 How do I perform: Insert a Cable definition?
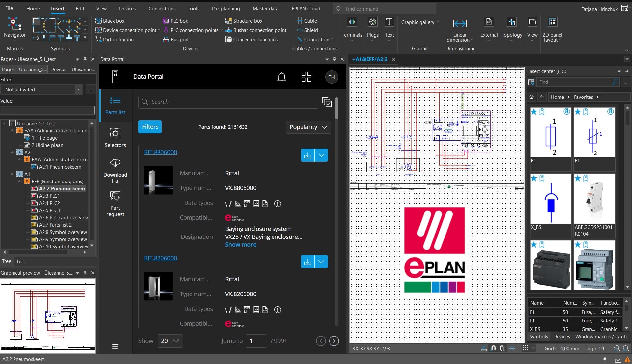point(307,21)
